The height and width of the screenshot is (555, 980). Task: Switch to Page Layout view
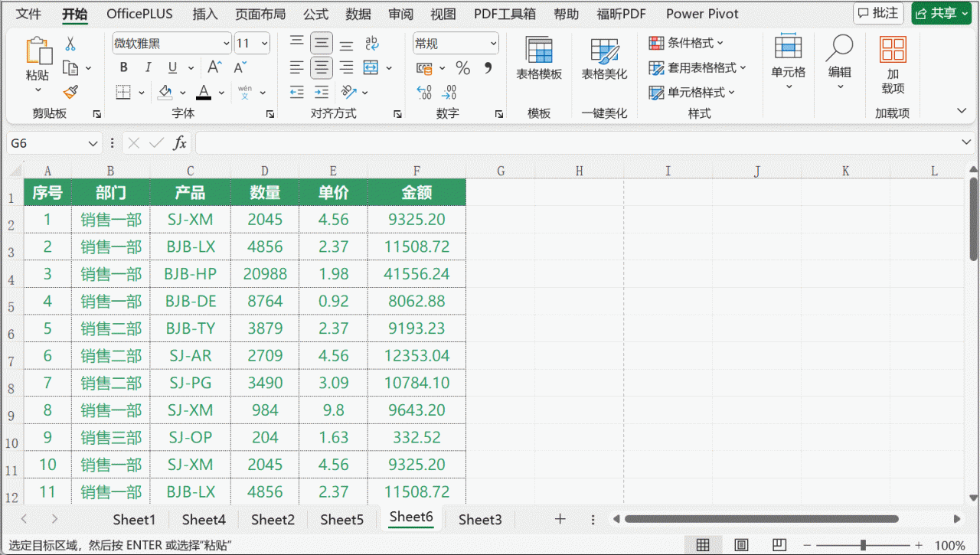741,545
